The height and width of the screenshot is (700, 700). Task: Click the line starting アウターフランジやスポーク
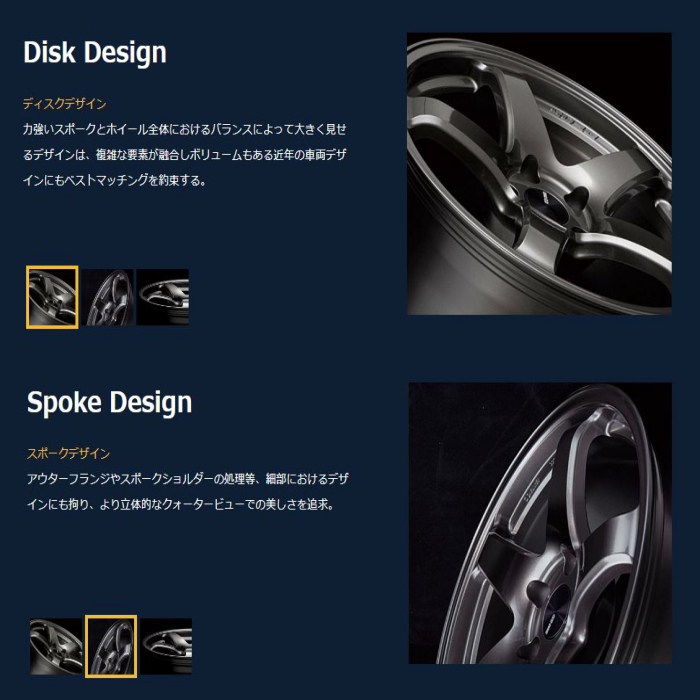click(x=188, y=479)
